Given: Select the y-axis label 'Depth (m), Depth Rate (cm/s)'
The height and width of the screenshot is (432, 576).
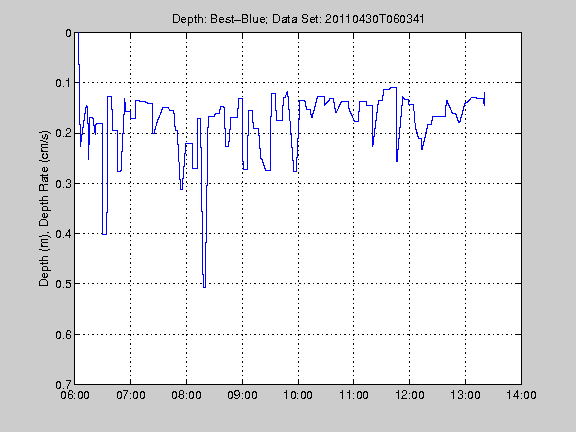Looking at the screenshot, I should [44, 208].
